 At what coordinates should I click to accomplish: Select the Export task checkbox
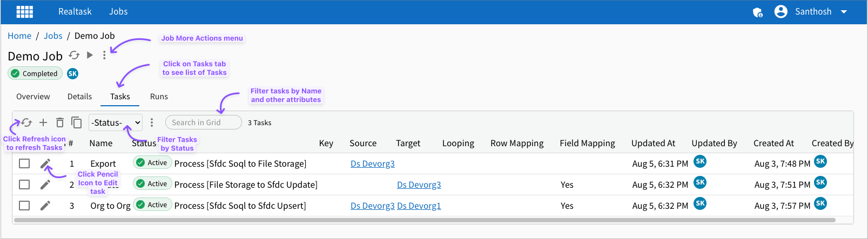(24, 163)
